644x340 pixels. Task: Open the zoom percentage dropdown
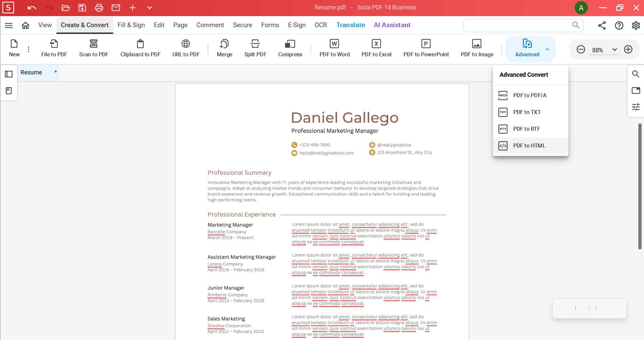tap(614, 50)
